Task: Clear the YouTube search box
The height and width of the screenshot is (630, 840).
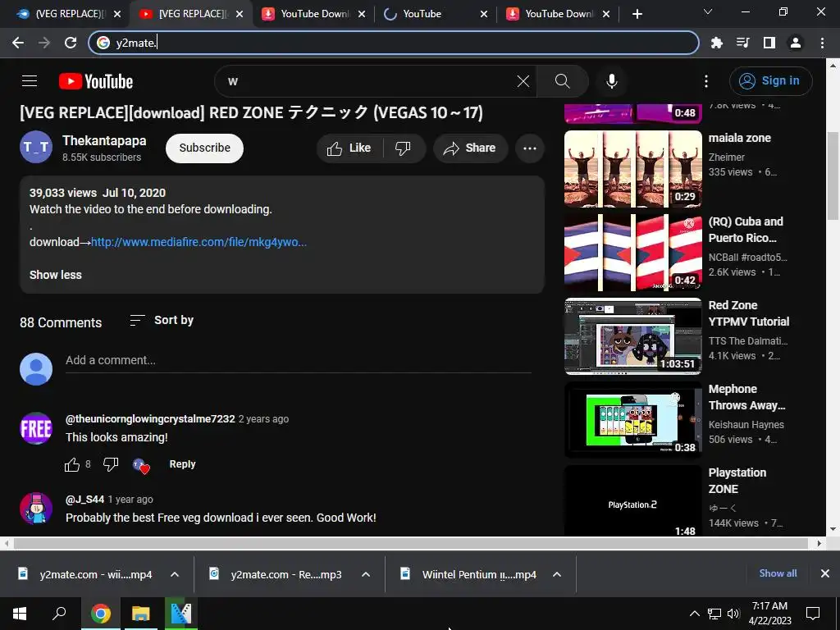Action: tap(523, 81)
